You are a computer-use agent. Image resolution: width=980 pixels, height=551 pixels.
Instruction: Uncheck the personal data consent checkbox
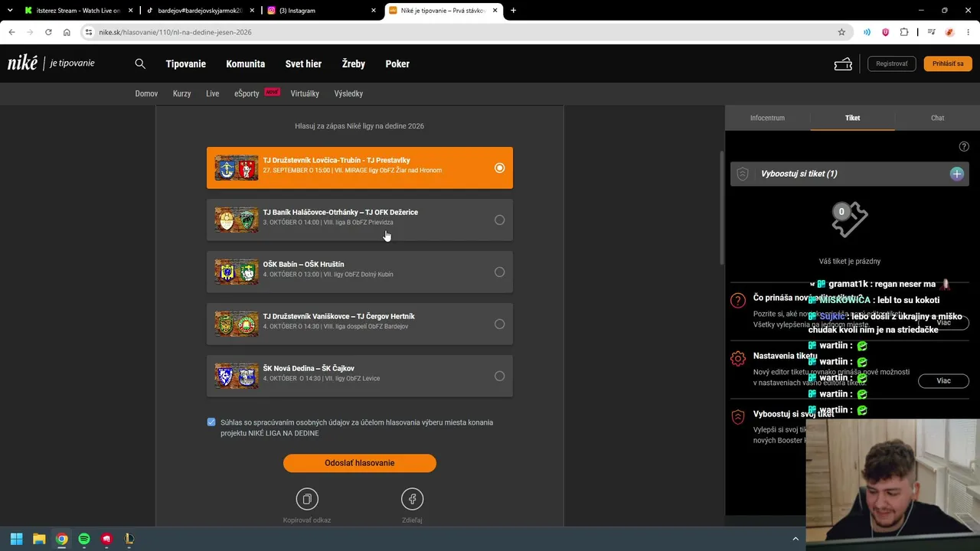pyautogui.click(x=211, y=422)
